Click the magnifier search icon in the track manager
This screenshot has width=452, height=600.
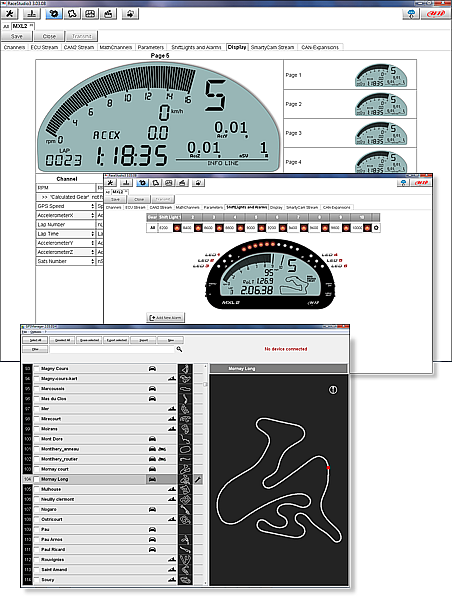[179, 349]
